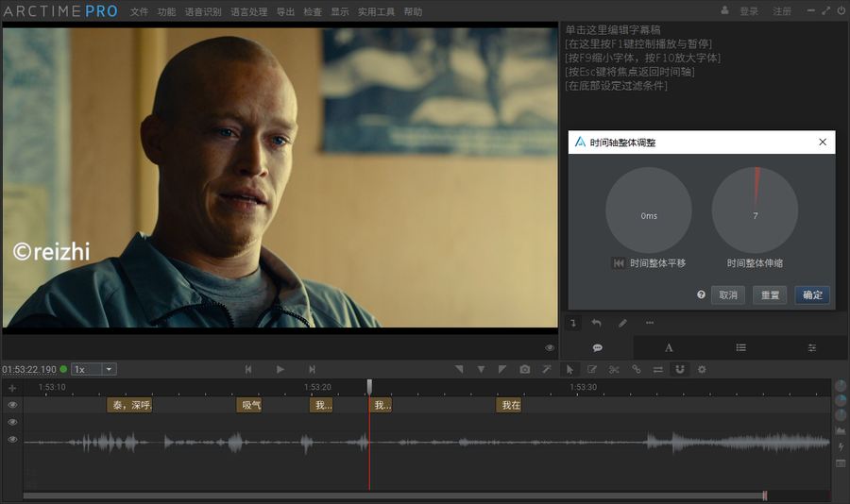Click the mark-out triangle icon
850x504 pixels.
tap(502, 370)
